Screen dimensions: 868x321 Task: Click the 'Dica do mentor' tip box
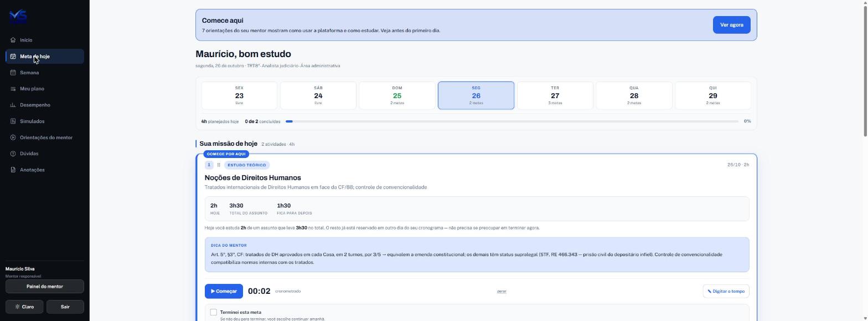pos(477,255)
